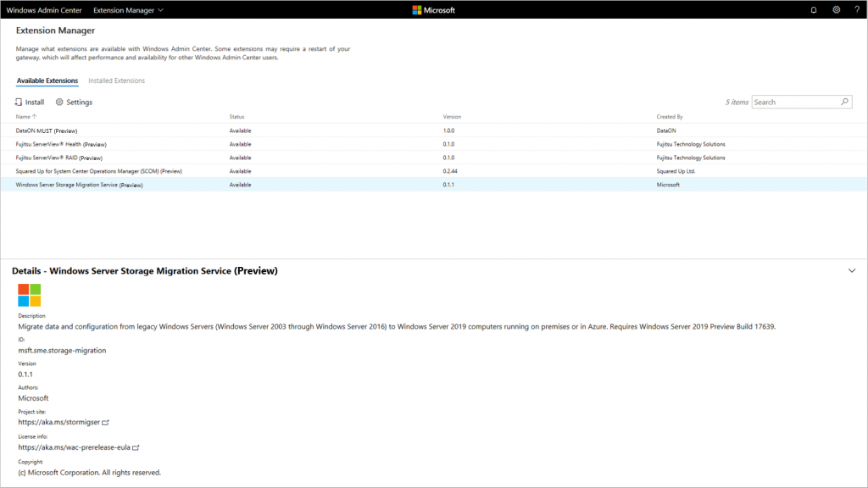Click Fujitsu Technology Solutions in RAID row
The width and height of the screenshot is (868, 488).
click(690, 158)
